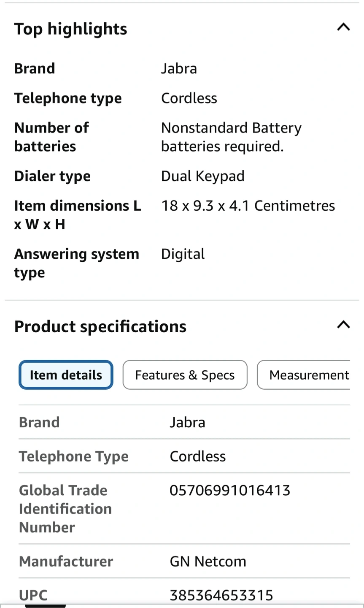Click the Nonstandard Battery batteries text

[231, 137]
